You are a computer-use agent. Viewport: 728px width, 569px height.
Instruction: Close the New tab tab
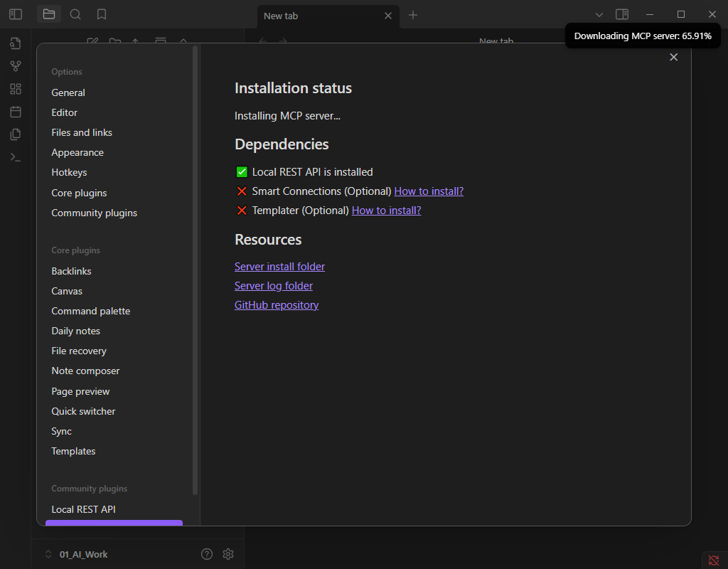[x=388, y=16]
